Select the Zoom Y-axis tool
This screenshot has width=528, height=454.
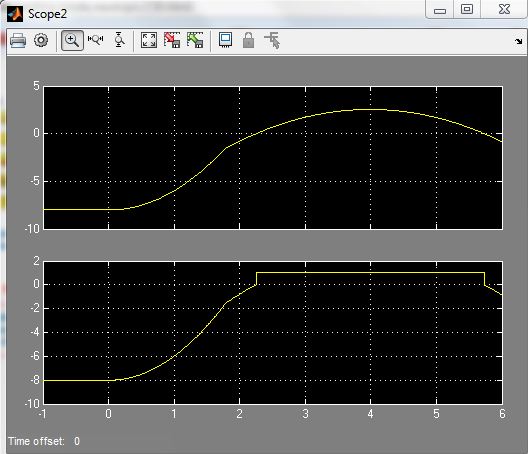click(x=119, y=40)
